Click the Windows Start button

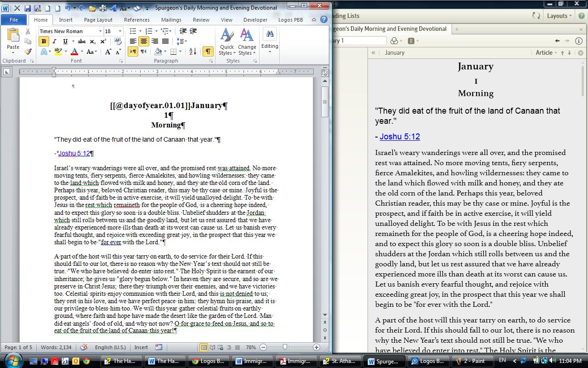coord(12,361)
